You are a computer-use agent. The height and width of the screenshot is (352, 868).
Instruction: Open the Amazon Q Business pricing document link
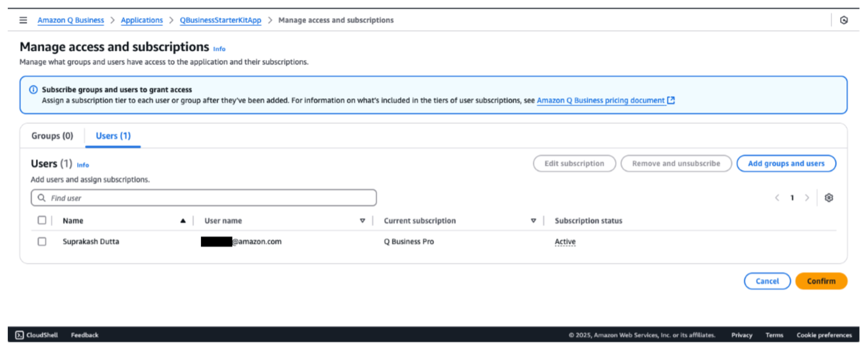(x=601, y=100)
